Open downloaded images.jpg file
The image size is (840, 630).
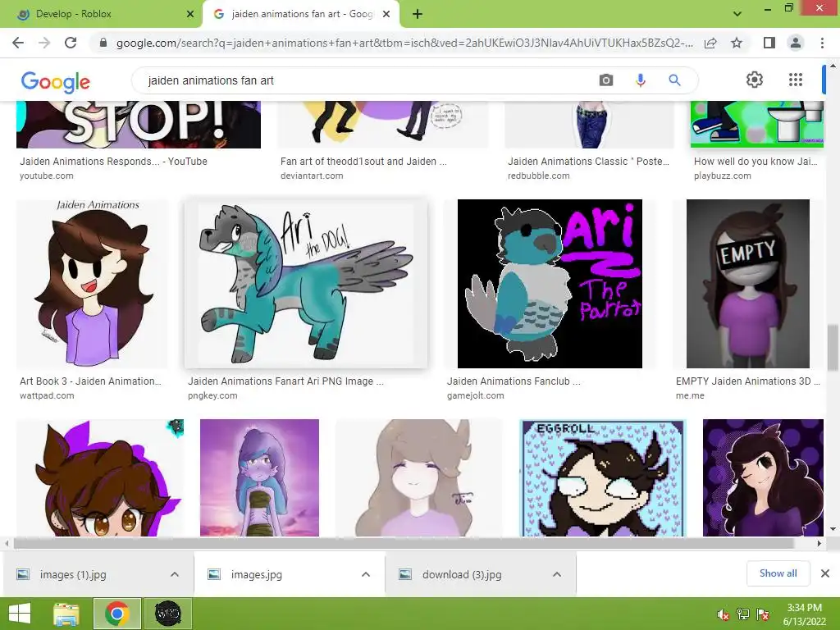[x=257, y=575]
